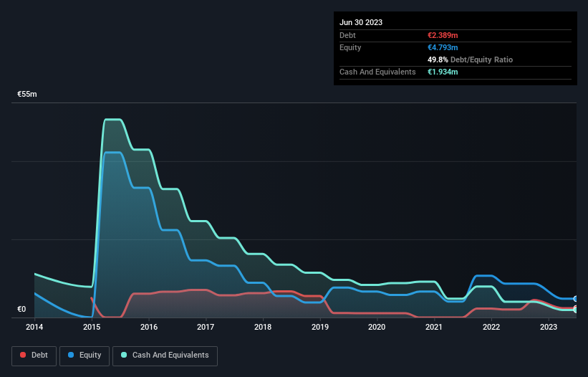Click the Equity label in tooltip
588x377 pixels.
click(x=350, y=47)
